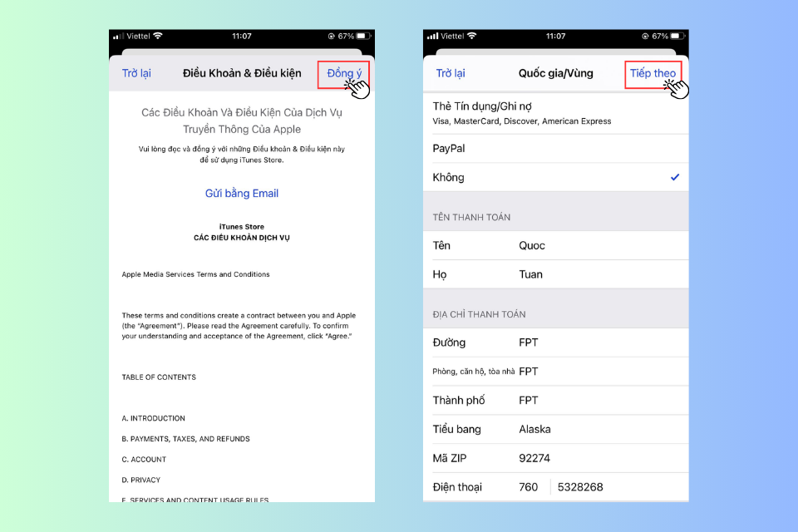798x532 pixels.
Task: Open the Gửi bằng Email link
Action: (x=242, y=194)
